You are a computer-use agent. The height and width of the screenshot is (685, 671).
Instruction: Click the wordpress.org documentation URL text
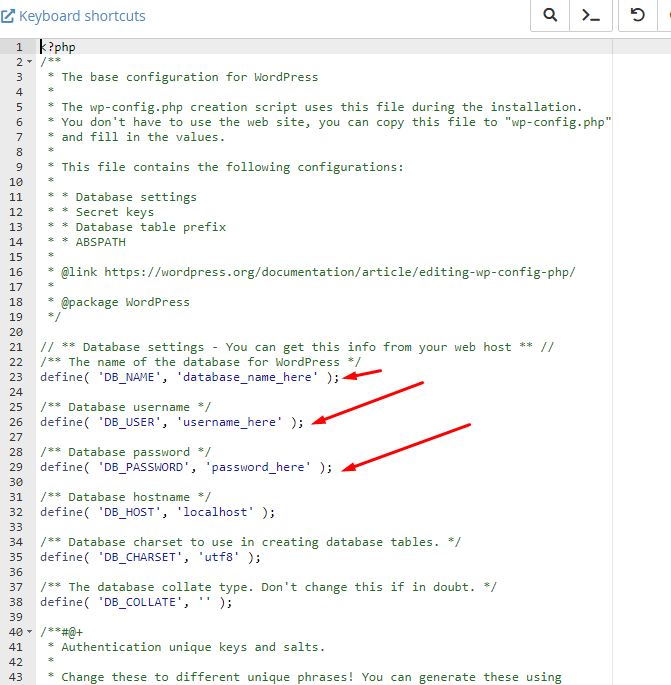[339, 272]
